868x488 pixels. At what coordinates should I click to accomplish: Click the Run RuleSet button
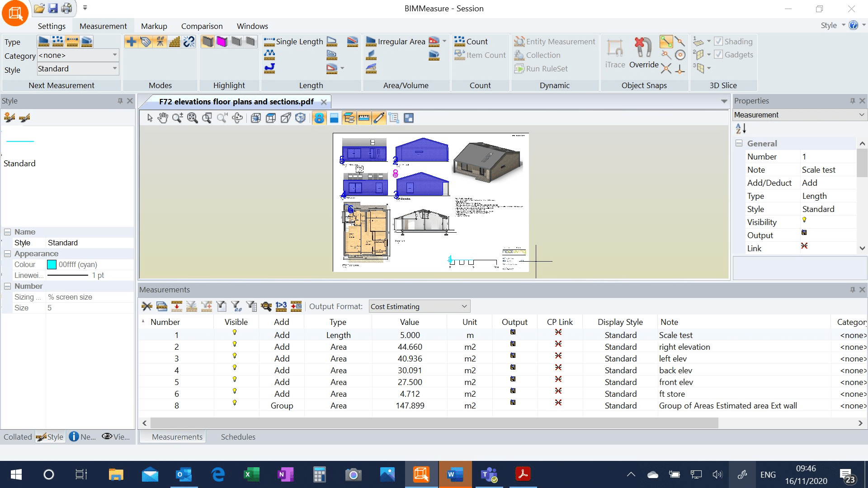coord(541,69)
